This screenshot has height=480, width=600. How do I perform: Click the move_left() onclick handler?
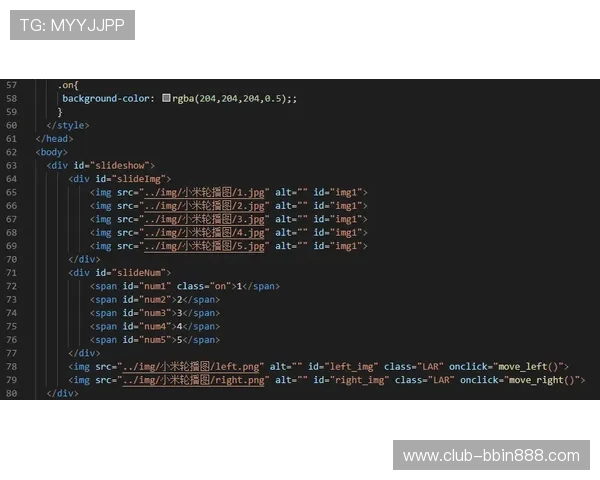click(534, 367)
